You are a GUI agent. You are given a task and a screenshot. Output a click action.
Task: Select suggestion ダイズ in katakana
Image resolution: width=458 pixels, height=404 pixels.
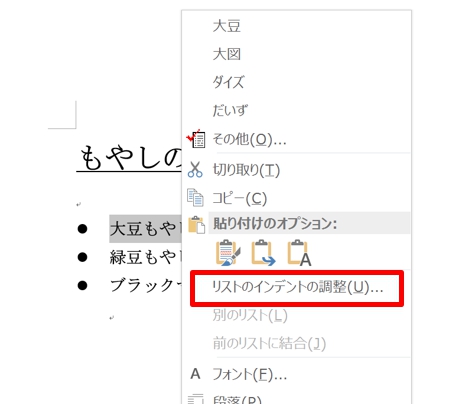pyautogui.click(x=229, y=82)
